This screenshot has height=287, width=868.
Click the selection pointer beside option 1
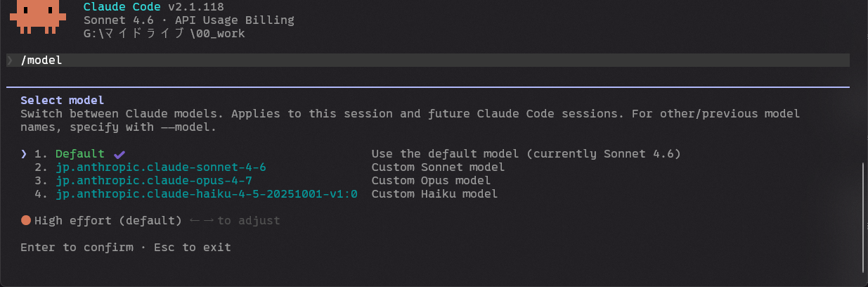click(24, 154)
